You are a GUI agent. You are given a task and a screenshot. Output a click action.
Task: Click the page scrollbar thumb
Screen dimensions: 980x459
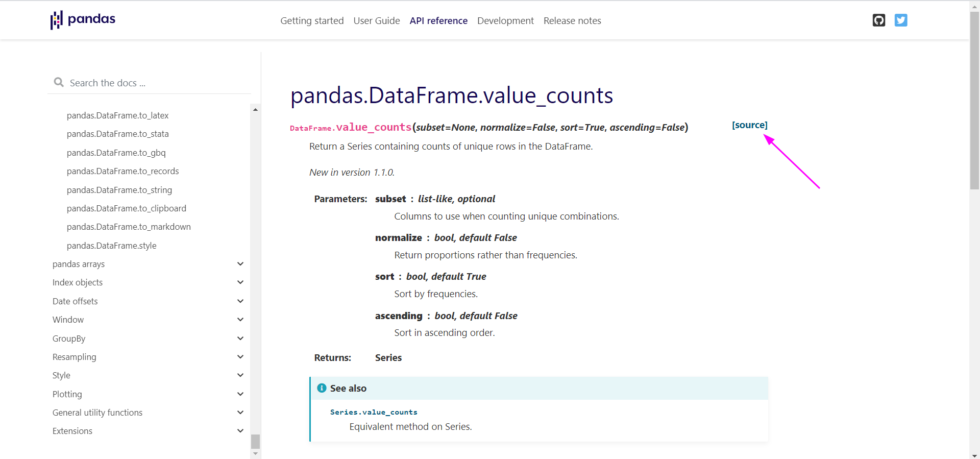(974, 101)
